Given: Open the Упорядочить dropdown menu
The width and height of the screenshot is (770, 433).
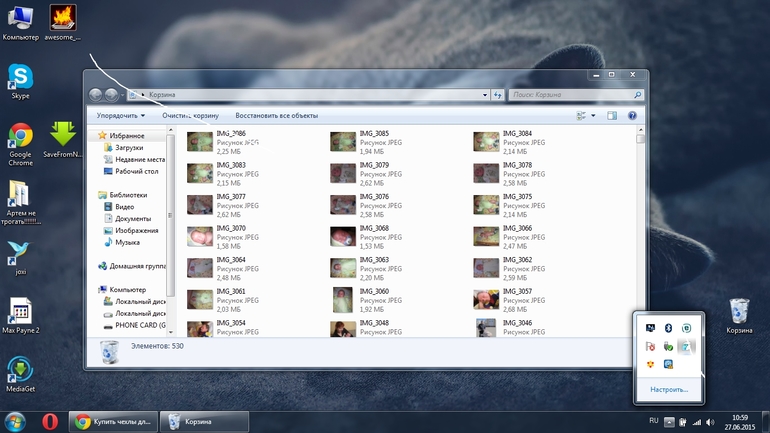Looking at the screenshot, I should coord(120,116).
